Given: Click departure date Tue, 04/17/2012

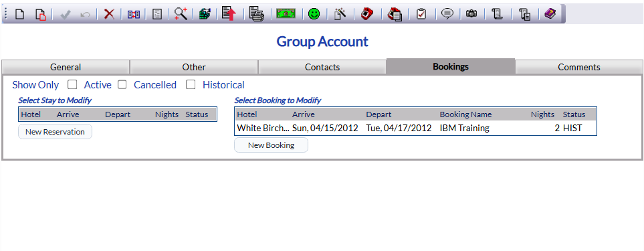Looking at the screenshot, I should [399, 128].
